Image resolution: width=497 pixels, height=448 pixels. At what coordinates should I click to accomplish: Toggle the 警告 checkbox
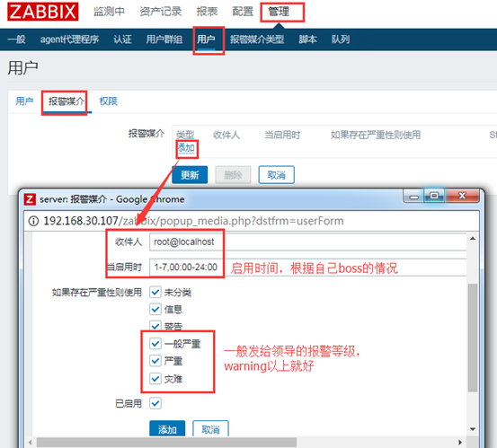[155, 326]
